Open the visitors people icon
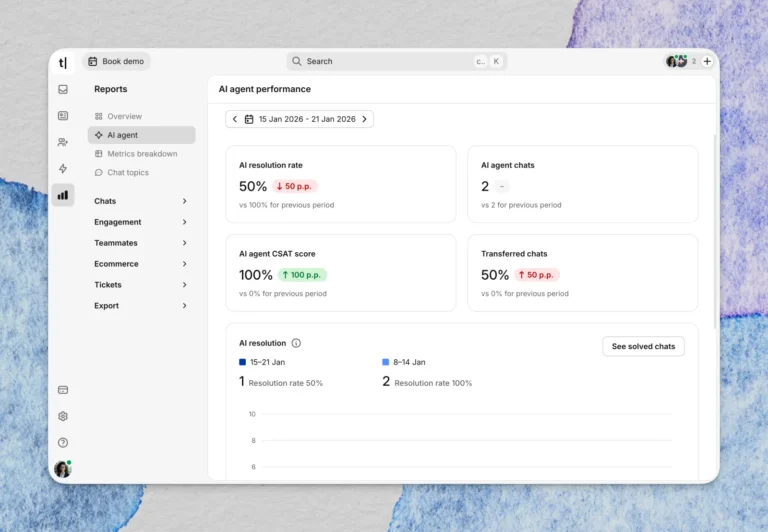The height and width of the screenshot is (532, 768). click(63, 142)
